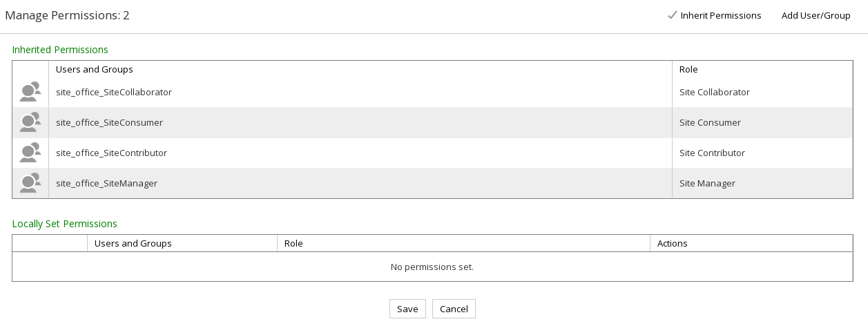This screenshot has height=326, width=868.
Task: Select the site_office_SiteContributor group name
Action: 111,153
